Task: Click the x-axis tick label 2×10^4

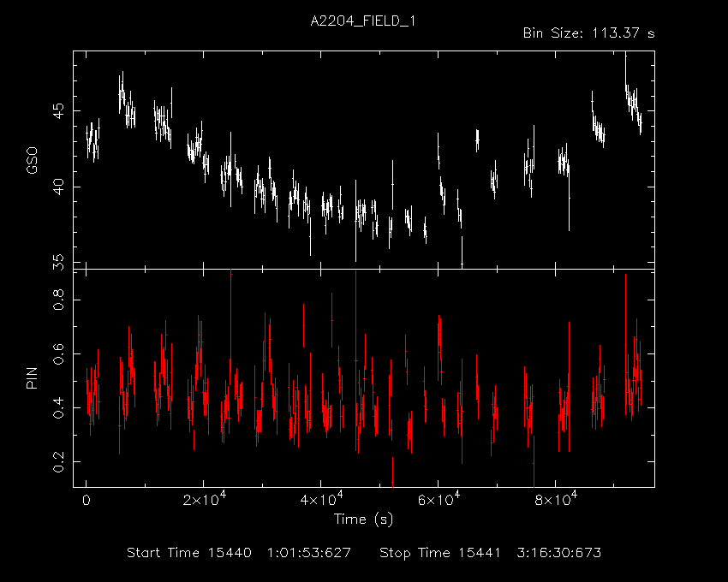Action: [205, 499]
